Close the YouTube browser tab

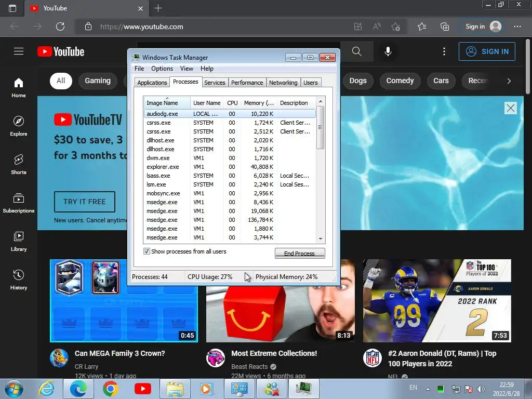pyautogui.click(x=140, y=8)
